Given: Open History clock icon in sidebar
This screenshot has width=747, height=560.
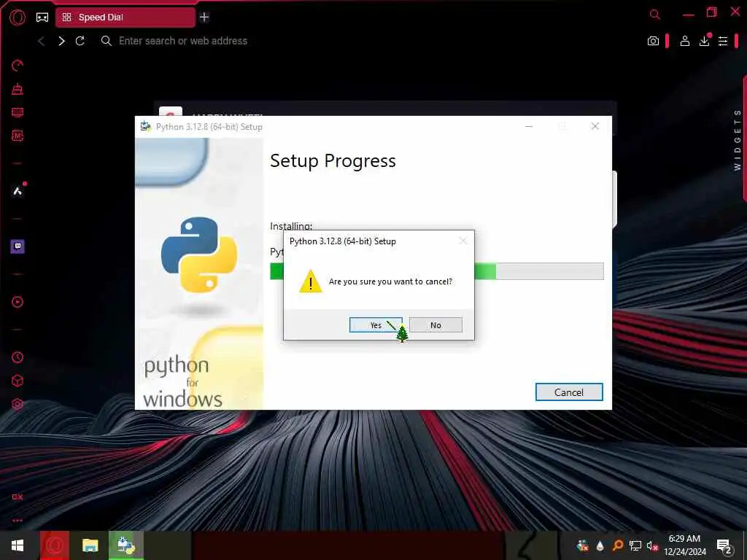Looking at the screenshot, I should click(18, 357).
